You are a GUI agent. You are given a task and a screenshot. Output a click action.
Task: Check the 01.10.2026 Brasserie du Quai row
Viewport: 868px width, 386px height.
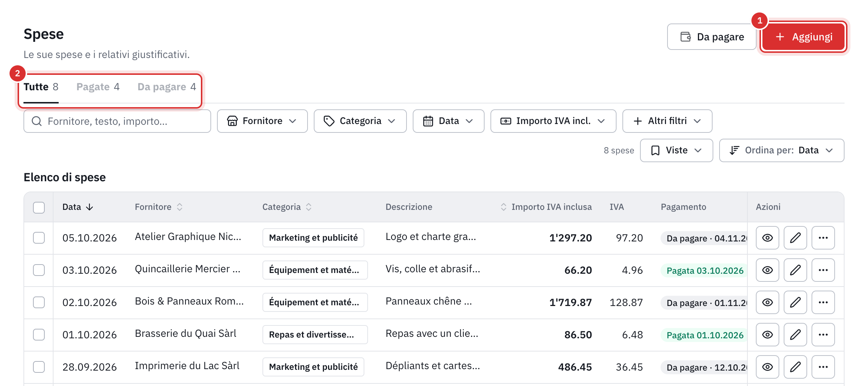39,335
